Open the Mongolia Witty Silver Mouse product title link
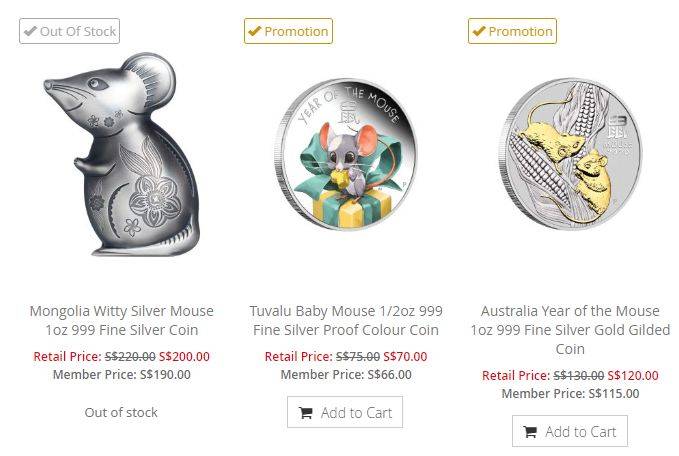The width and height of the screenshot is (679, 456). pyautogui.click(x=121, y=320)
